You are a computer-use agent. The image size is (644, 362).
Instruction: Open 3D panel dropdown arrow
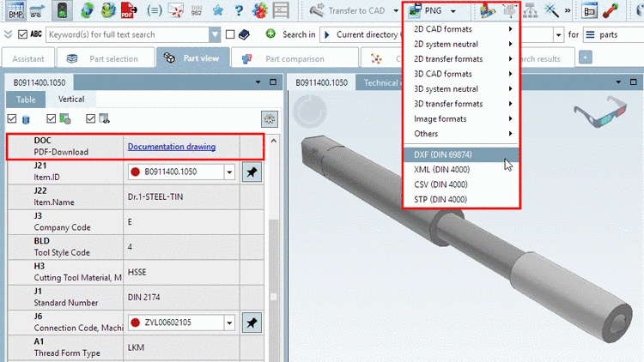[618, 82]
